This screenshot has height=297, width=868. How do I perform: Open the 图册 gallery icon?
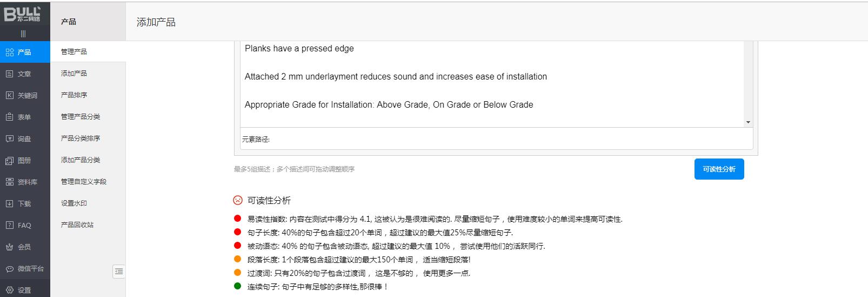coord(10,161)
